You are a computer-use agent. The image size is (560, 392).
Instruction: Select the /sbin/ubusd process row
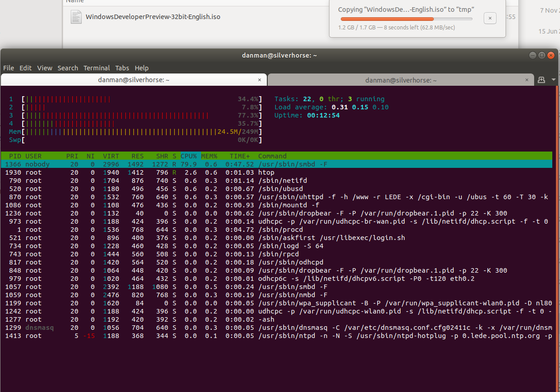click(x=276, y=189)
